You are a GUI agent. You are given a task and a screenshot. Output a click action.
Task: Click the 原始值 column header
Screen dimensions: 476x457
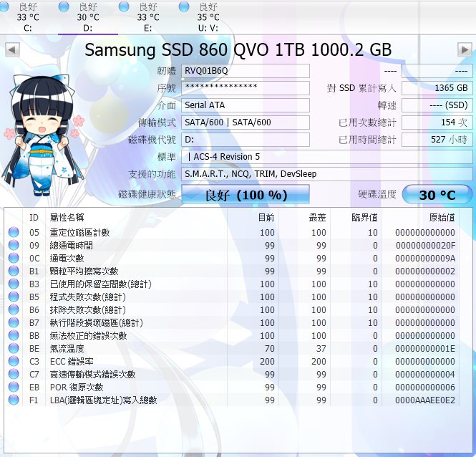tap(420, 218)
